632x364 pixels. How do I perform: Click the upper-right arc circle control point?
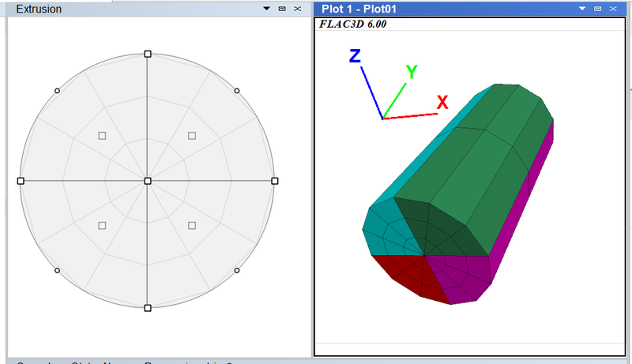pyautogui.click(x=238, y=91)
